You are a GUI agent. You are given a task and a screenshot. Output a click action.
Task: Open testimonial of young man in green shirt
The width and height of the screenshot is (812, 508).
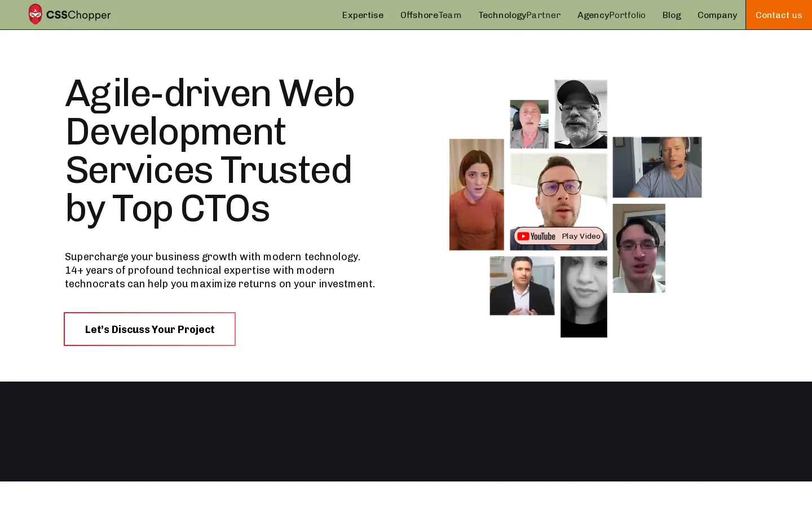[x=639, y=248]
